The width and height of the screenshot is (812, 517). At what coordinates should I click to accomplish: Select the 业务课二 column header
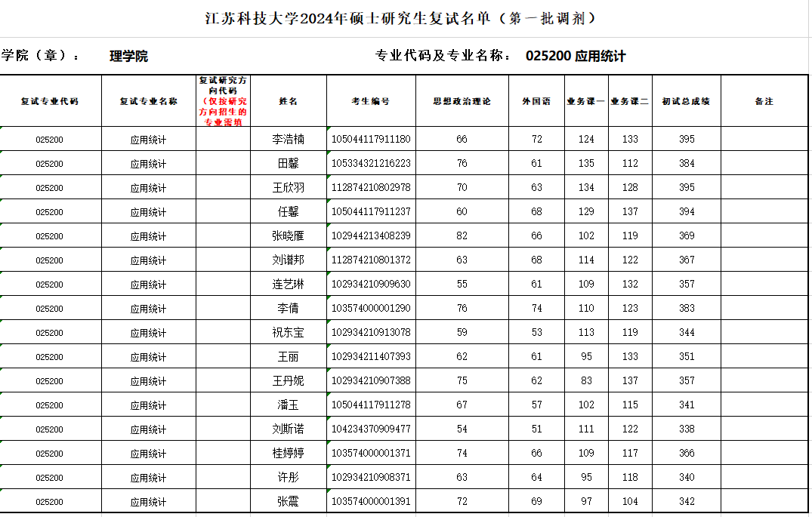coord(630,101)
